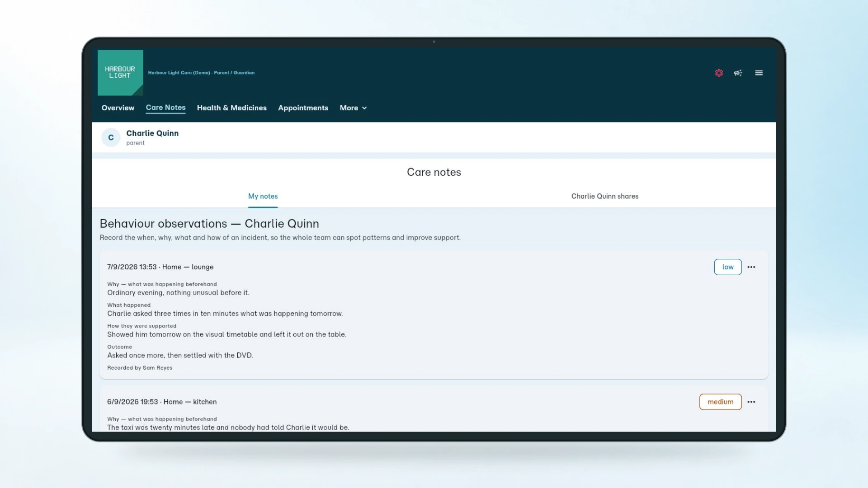
Task: Go to the Overview page
Action: 118,108
